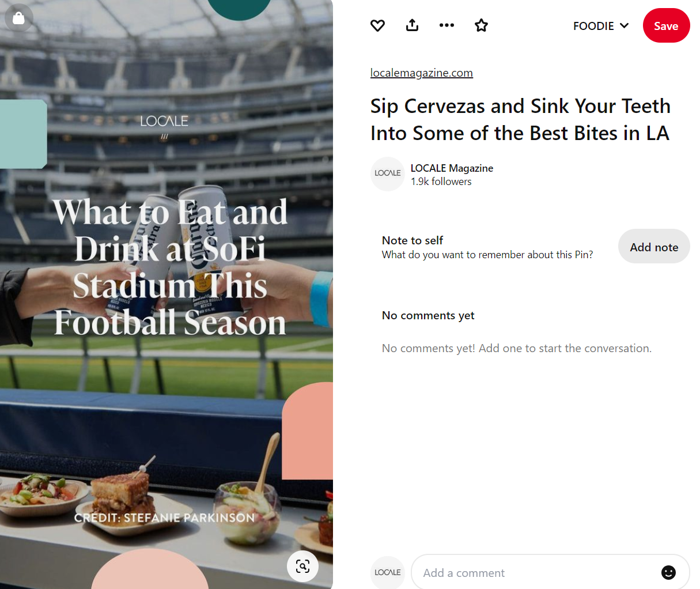Click the shopping bag icon on pin
The image size is (700, 589).
pyautogui.click(x=18, y=18)
